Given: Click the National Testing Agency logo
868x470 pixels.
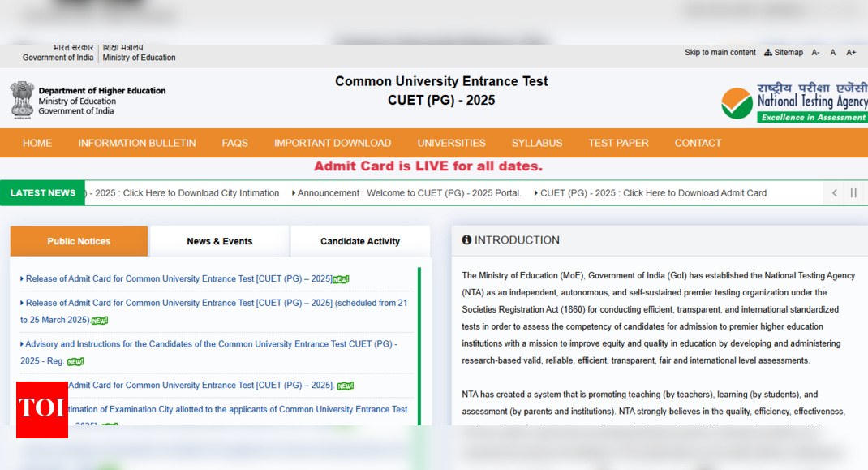Looking at the screenshot, I should pos(794,102).
